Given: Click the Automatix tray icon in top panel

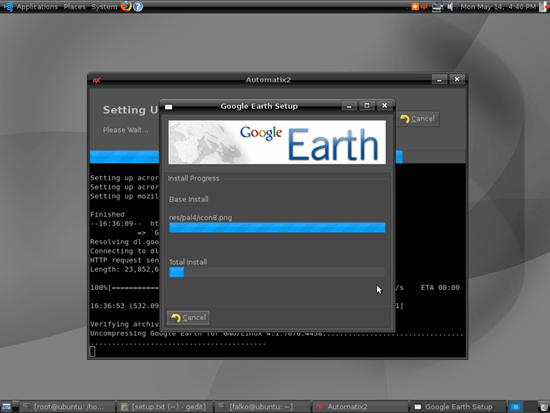Looking at the screenshot, I should [x=424, y=6].
